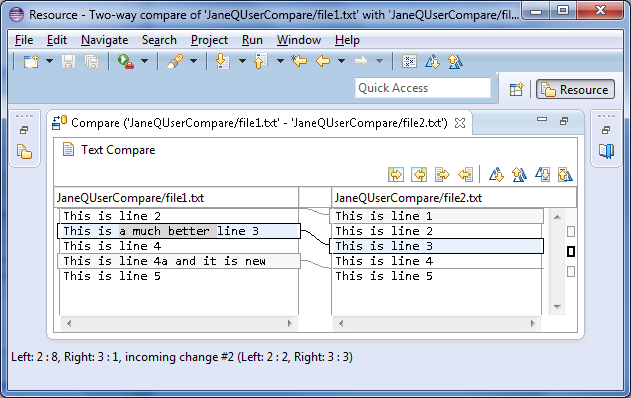This screenshot has height=398, width=631.
Task: Copy all changes from right to left
Action: (x=419, y=175)
